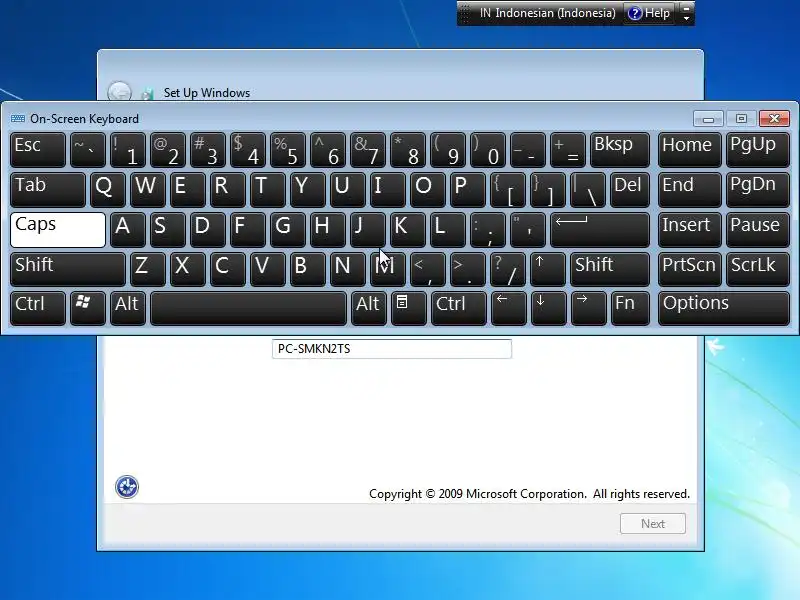Click the Enter key with return arrow
This screenshot has height=600, width=800.
600,230
